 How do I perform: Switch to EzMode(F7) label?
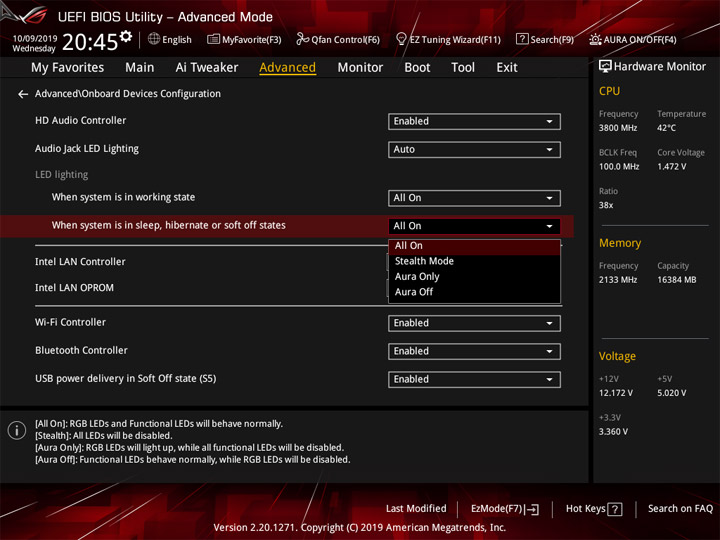pos(496,509)
